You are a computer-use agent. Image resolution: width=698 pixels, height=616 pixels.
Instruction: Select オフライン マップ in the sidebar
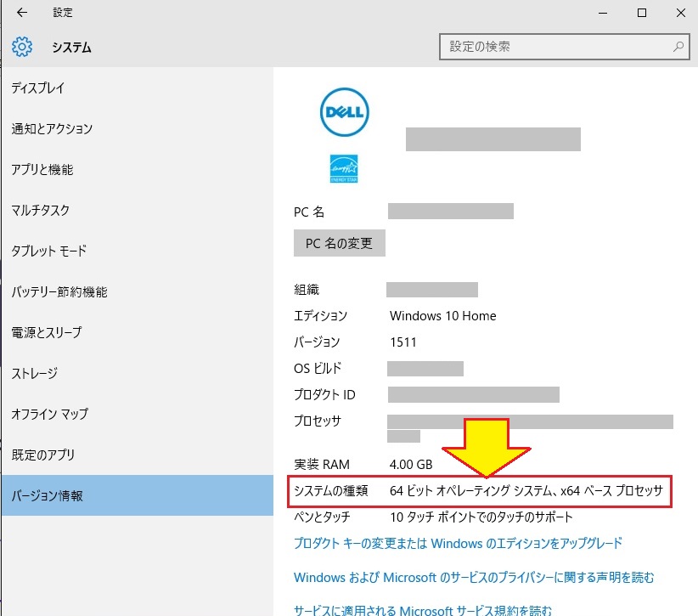(50, 415)
